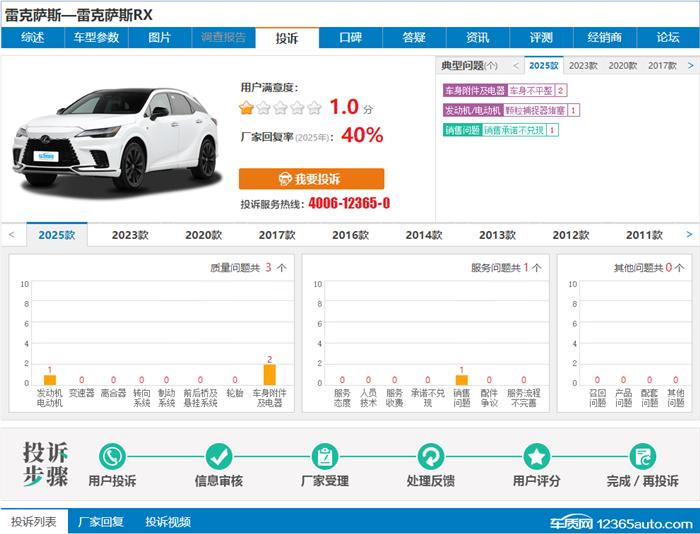Select 2013款 in chart year tabs
700x534 pixels.
click(x=497, y=235)
